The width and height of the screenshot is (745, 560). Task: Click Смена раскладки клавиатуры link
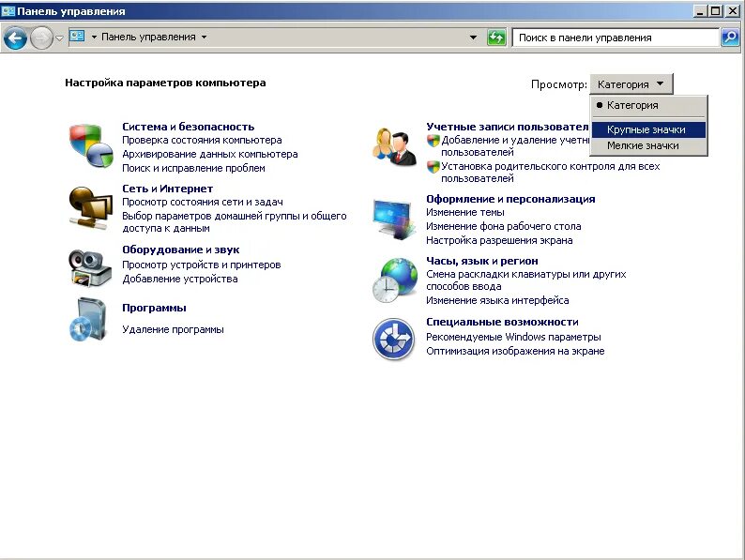click(x=526, y=280)
